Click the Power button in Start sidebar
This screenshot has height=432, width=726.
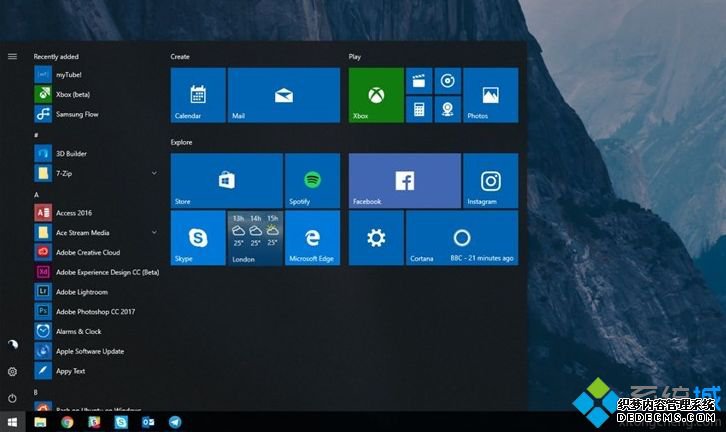(x=13, y=398)
